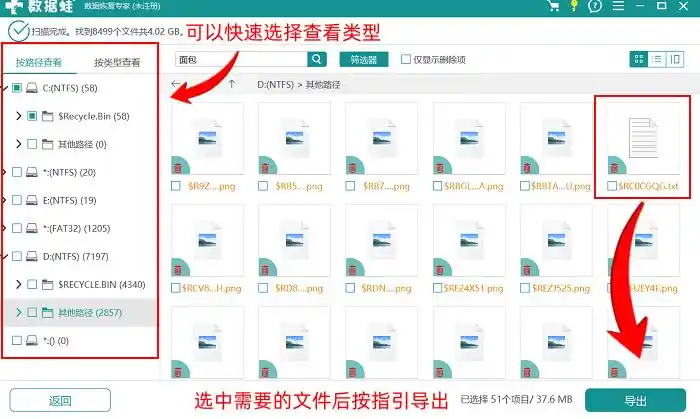700x419 pixels.
Task: Click the search field containing 面包
Action: [241, 59]
